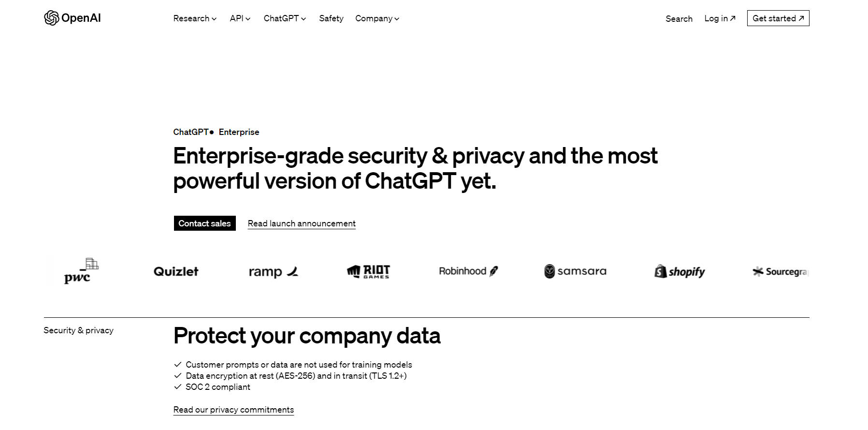Image resolution: width=868 pixels, height=430 pixels.
Task: Click the Security & privacy section label
Action: point(78,330)
